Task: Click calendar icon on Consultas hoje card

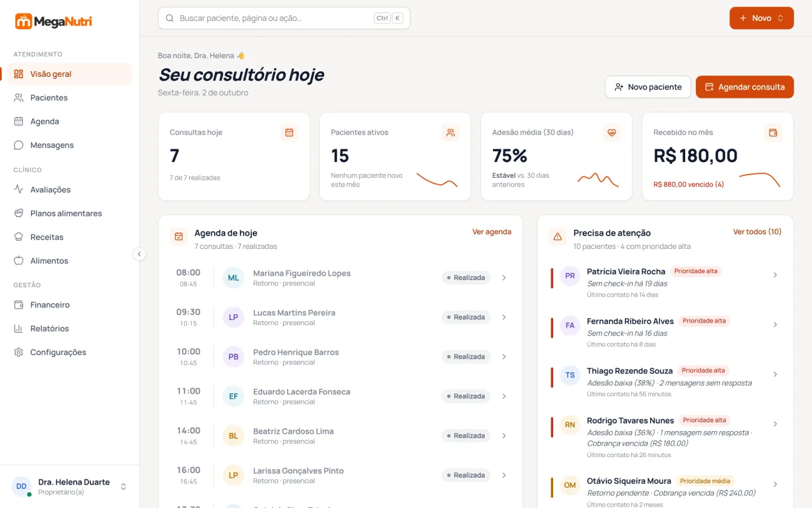Action: coord(289,133)
